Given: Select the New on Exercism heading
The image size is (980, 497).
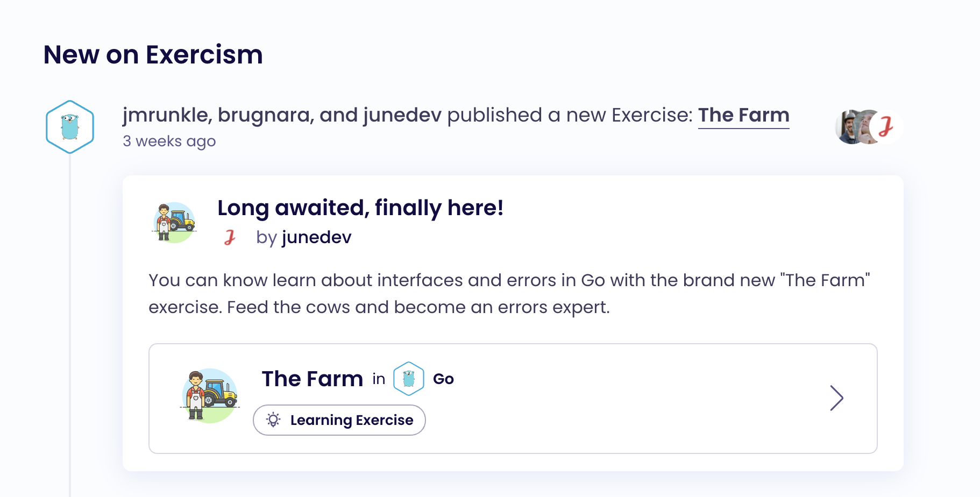Looking at the screenshot, I should coord(153,54).
